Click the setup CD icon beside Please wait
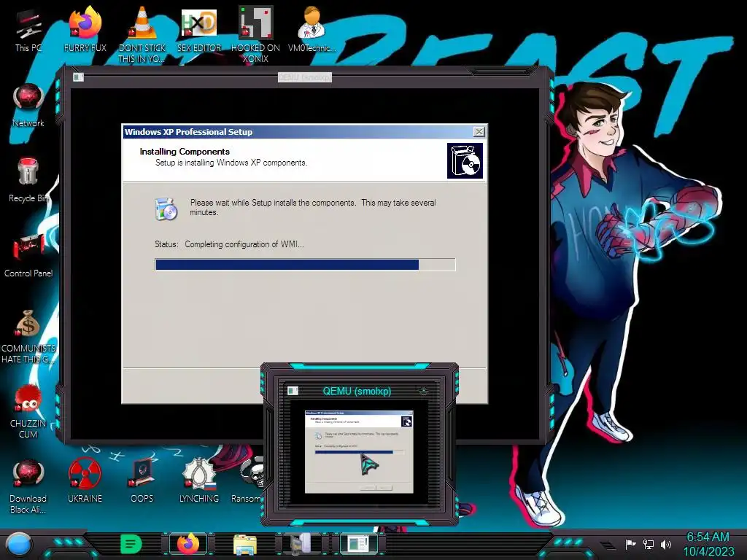The width and height of the screenshot is (747, 560). click(166, 209)
